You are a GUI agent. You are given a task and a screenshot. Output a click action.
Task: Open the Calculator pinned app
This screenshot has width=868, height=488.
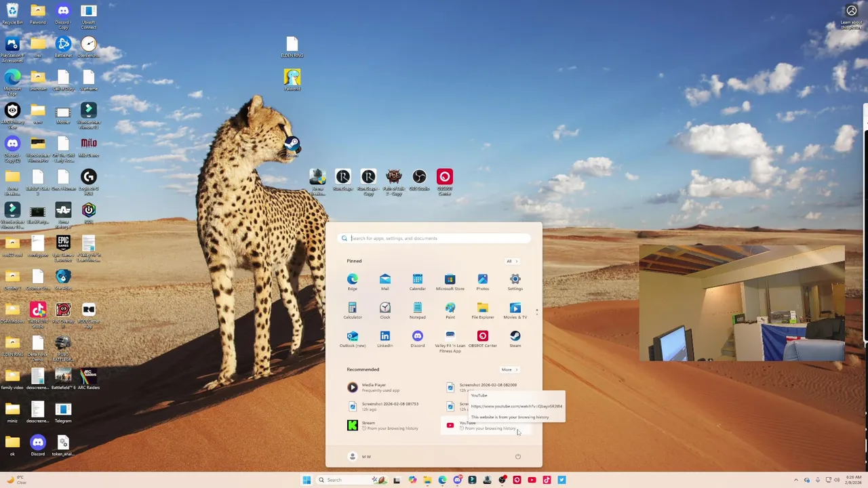pos(352,310)
